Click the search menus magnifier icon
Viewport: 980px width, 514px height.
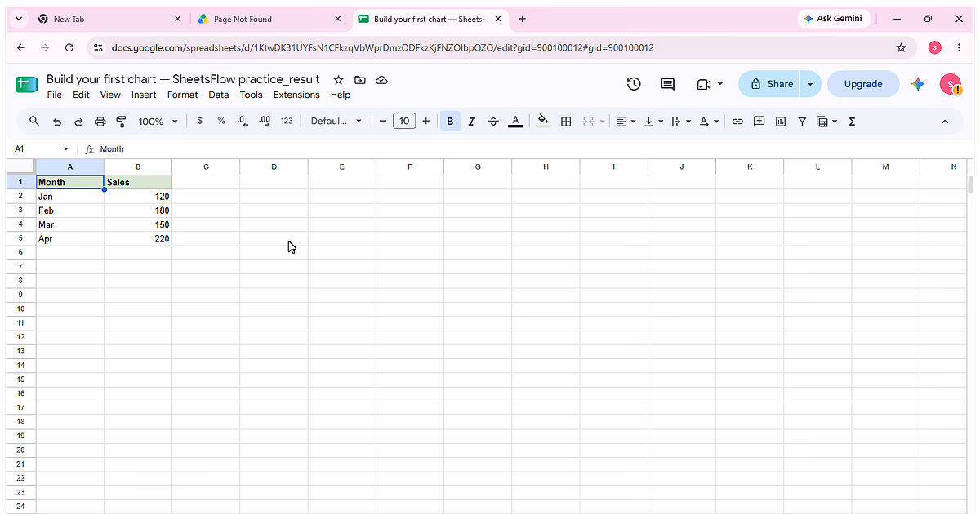click(34, 121)
